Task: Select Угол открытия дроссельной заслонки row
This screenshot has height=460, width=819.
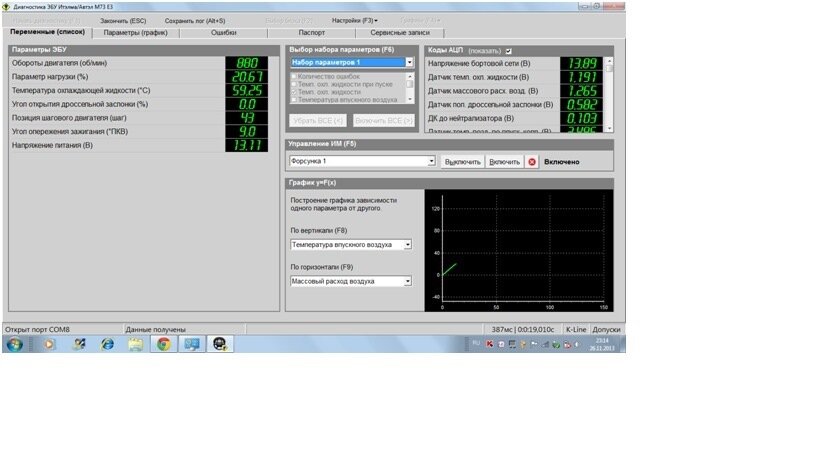Action: [140, 104]
